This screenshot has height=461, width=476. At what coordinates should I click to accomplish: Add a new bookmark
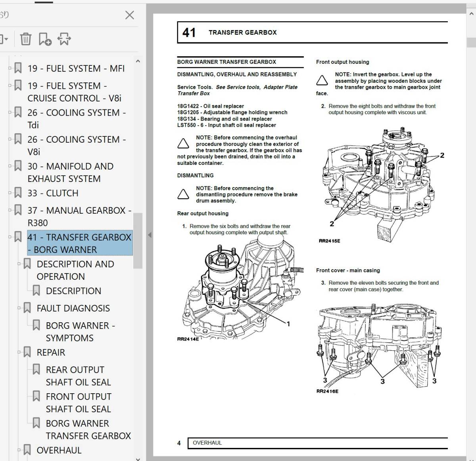(45, 39)
